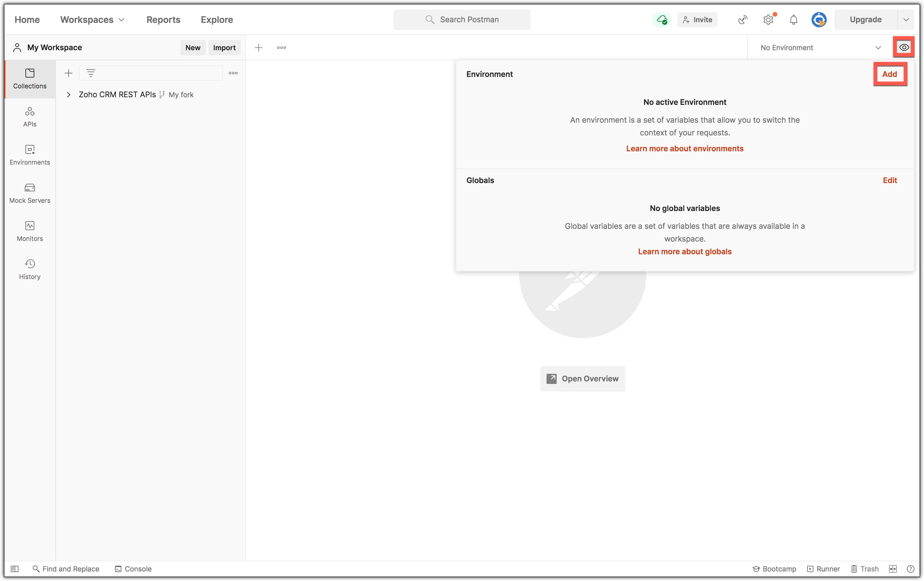Screen dimensions: 924x581
Task: Toggle the environment quick look eye icon
Action: (904, 47)
